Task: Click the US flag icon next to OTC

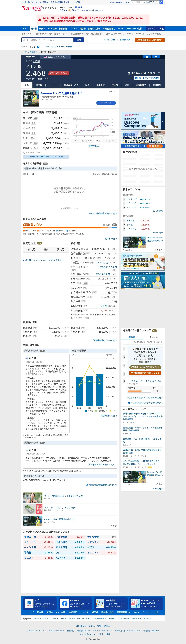Action: (x=46, y=57)
